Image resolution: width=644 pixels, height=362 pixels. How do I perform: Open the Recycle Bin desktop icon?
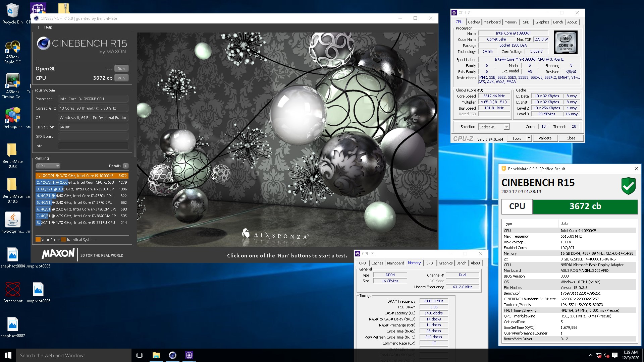[x=12, y=13]
